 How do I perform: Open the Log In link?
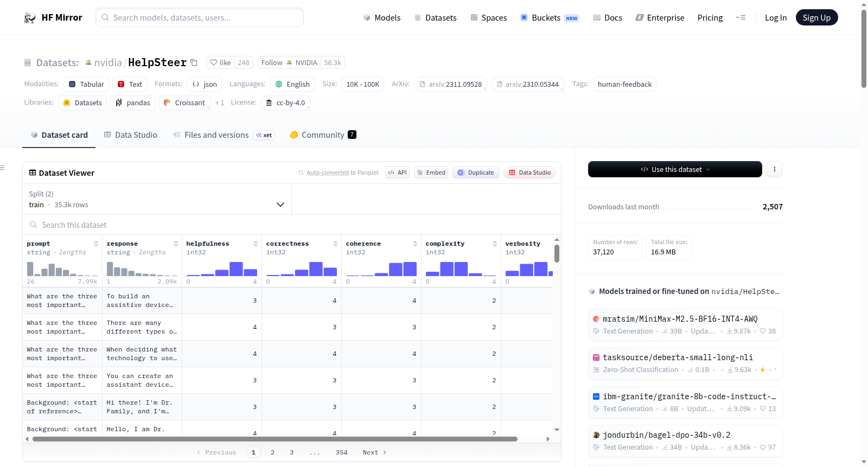tap(776, 18)
